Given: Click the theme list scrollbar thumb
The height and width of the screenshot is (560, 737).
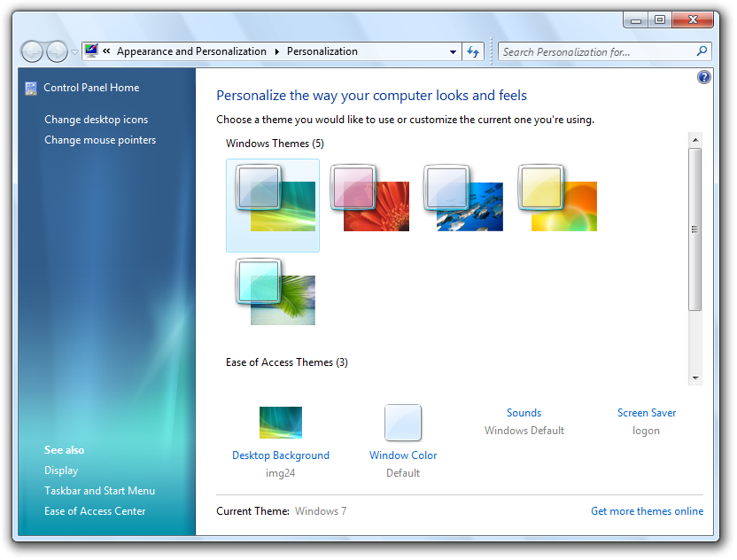Looking at the screenshot, I should [695, 229].
